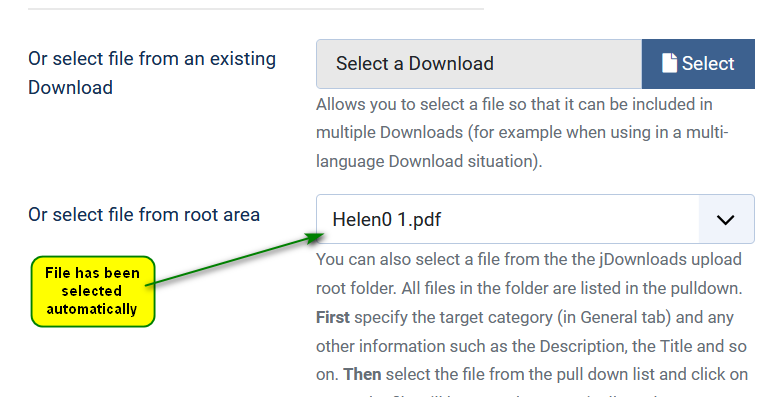
Task: Click the word Description in help text
Action: pos(582,346)
